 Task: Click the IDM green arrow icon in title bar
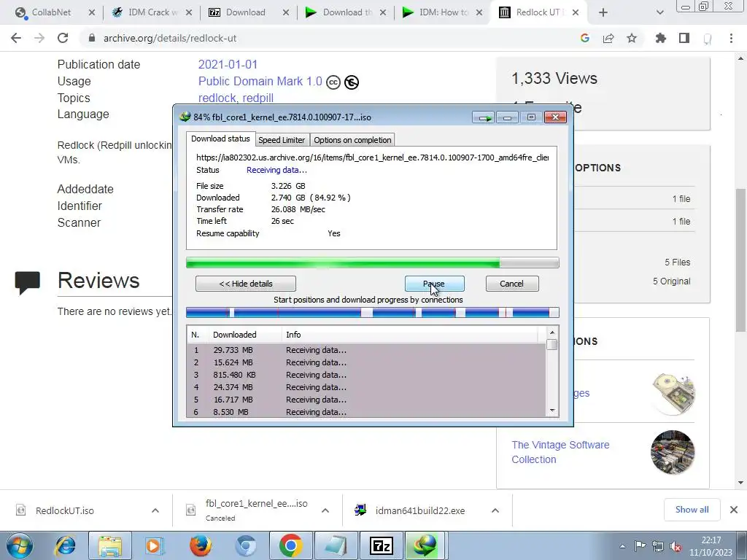[x=483, y=117]
